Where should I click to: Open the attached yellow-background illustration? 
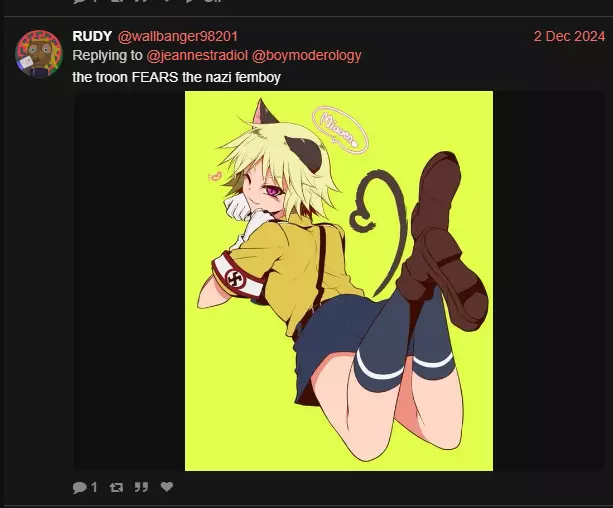pyautogui.click(x=339, y=281)
